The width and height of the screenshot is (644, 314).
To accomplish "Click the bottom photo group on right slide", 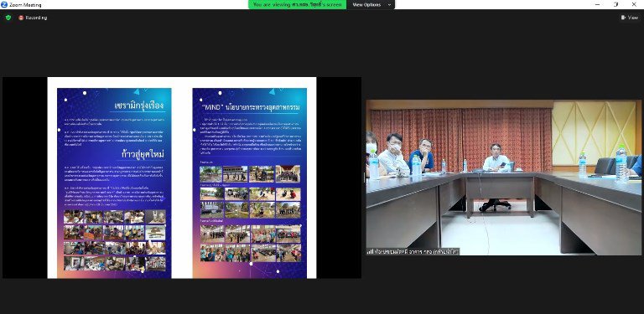I will click(x=250, y=244).
